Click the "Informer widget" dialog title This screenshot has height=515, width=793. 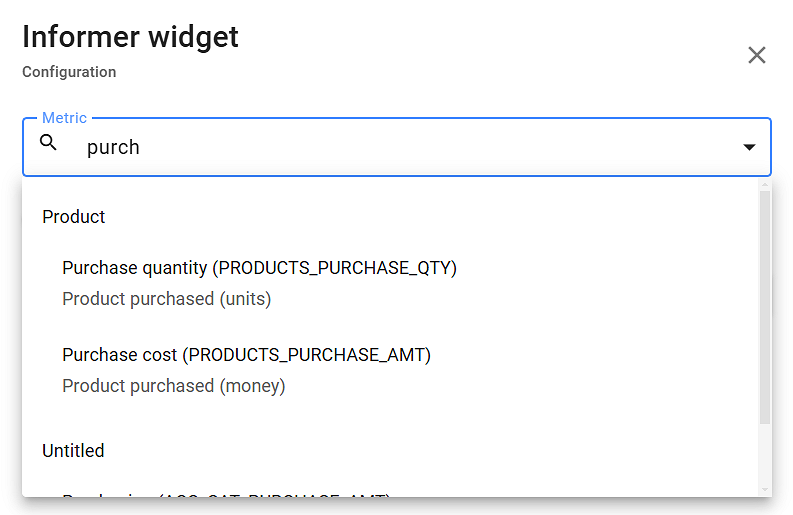[x=130, y=37]
